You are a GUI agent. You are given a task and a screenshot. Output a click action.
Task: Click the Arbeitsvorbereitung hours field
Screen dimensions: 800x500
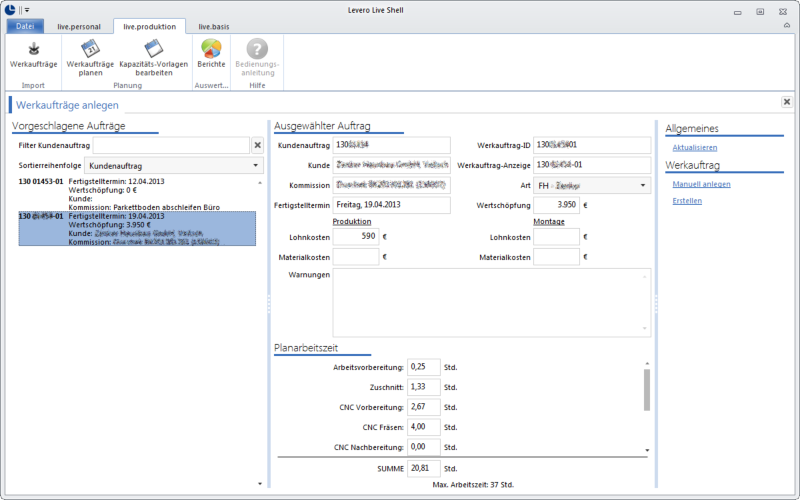[423, 367]
